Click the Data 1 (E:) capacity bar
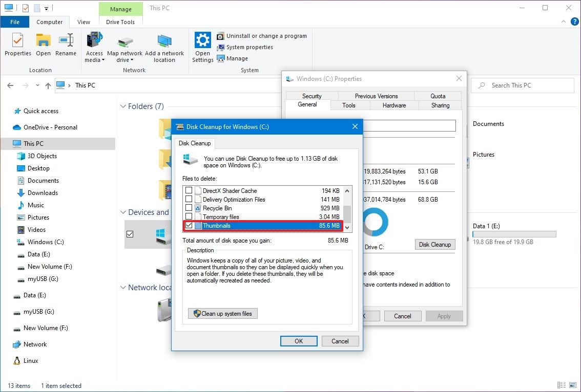The image size is (581, 392). pos(514,234)
